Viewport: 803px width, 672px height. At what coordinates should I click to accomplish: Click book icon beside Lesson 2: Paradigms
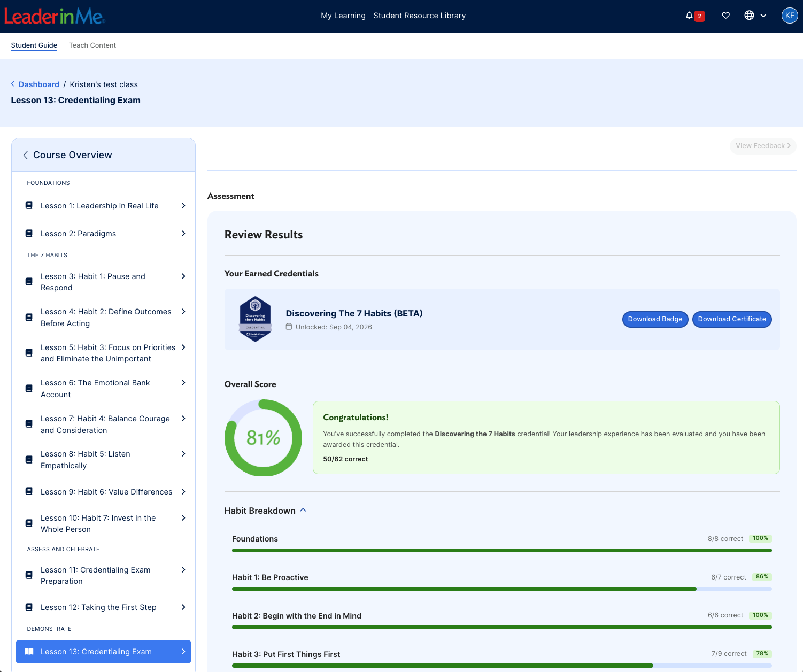(29, 233)
